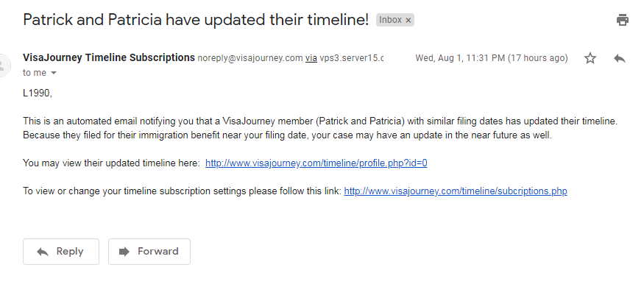Click the Inbox label chip
Viewport: 644px width, 287px height.
point(394,20)
